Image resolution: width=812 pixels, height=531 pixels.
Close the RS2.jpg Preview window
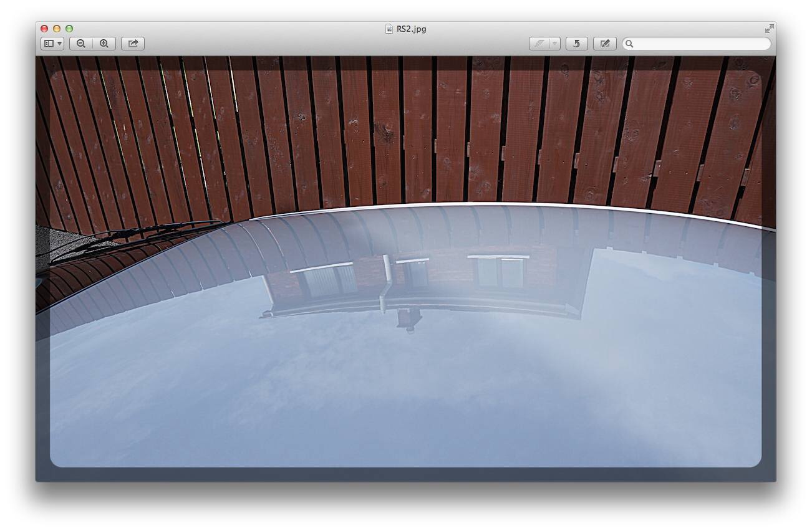tap(45, 29)
